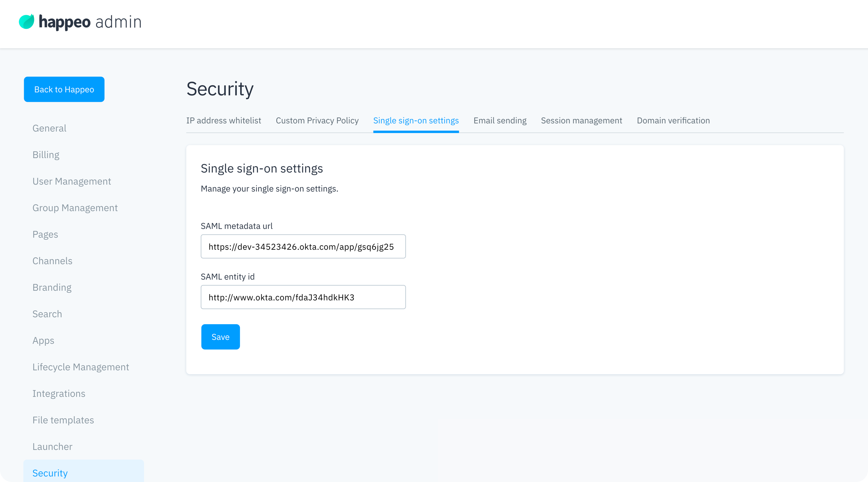The image size is (868, 482).
Task: Focus the SAML entity id field
Action: [303, 297]
